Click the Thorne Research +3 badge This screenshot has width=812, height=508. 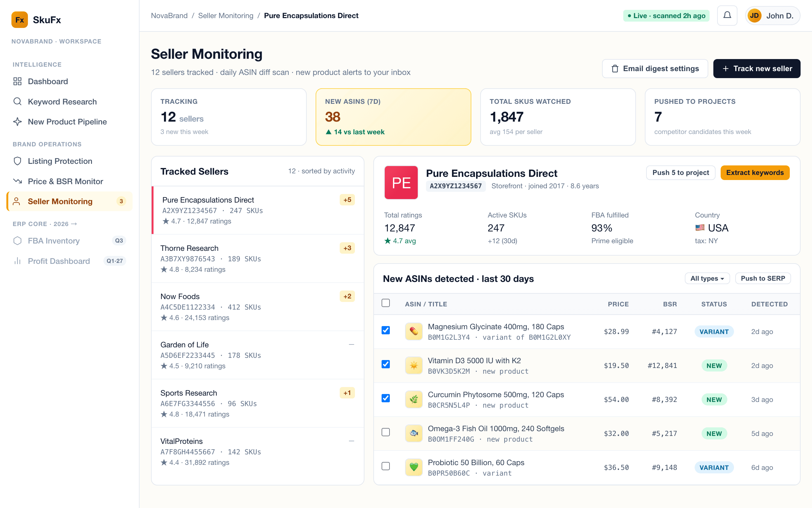point(347,248)
